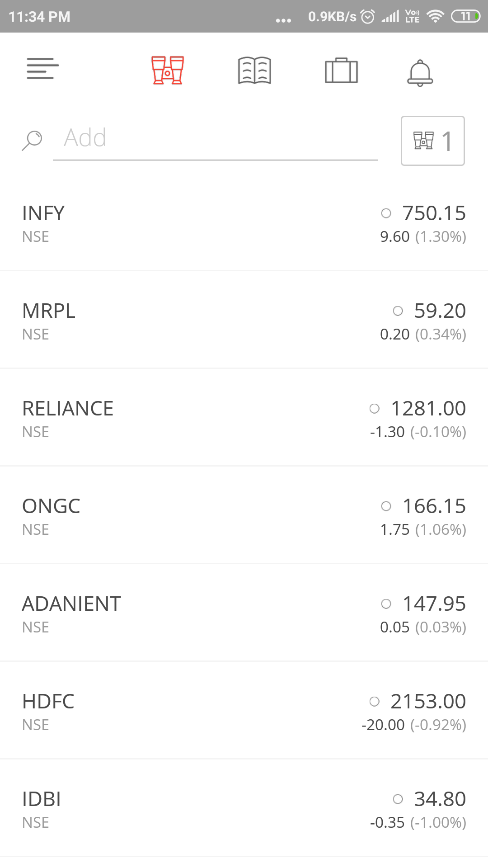Switch watchlist using the number 1 selector
This screenshot has width=488, height=868.
click(x=433, y=141)
